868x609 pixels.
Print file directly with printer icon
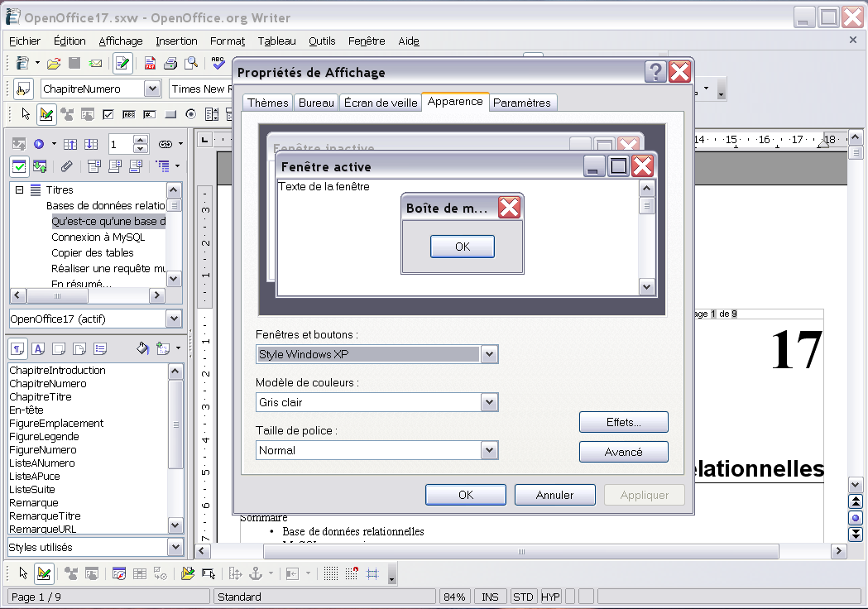[x=170, y=64]
